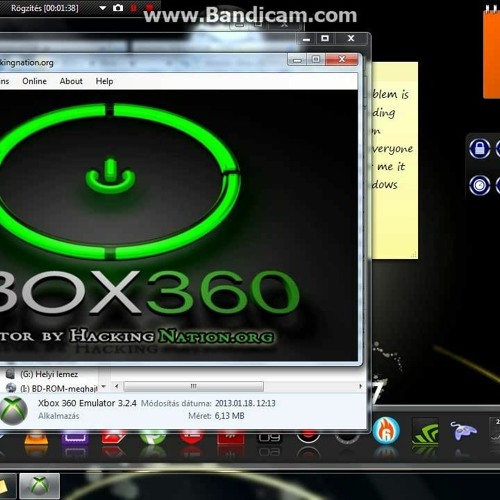Minimize the Xbox 360 Emulator window
The width and height of the screenshot is (500, 500).
pos(297,60)
